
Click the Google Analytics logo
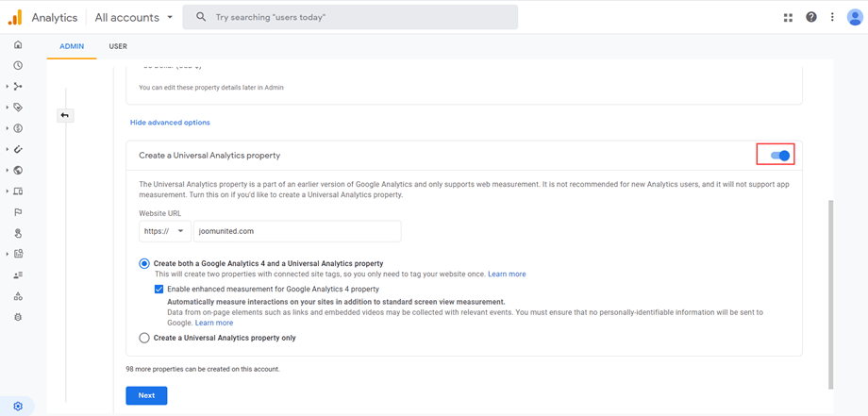(x=15, y=17)
